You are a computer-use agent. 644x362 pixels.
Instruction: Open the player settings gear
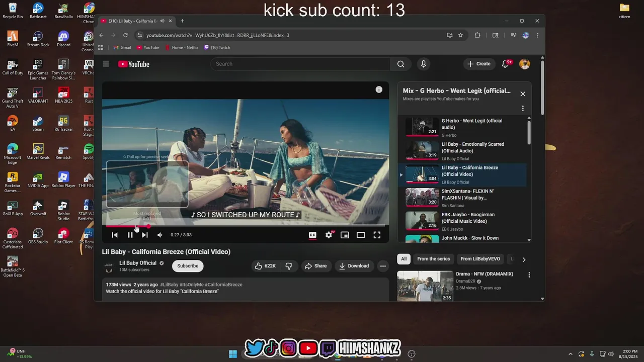pyautogui.click(x=329, y=235)
